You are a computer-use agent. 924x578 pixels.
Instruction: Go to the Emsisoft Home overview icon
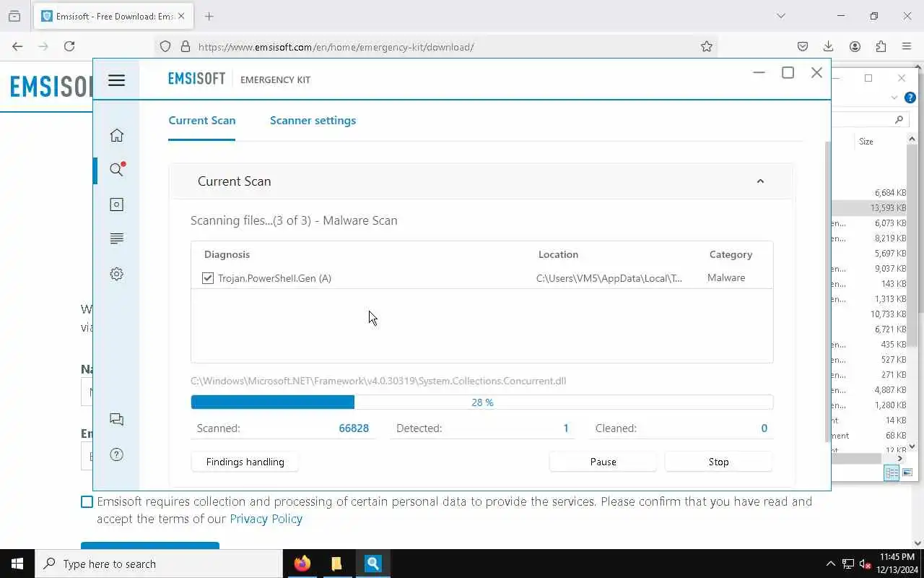coord(116,135)
